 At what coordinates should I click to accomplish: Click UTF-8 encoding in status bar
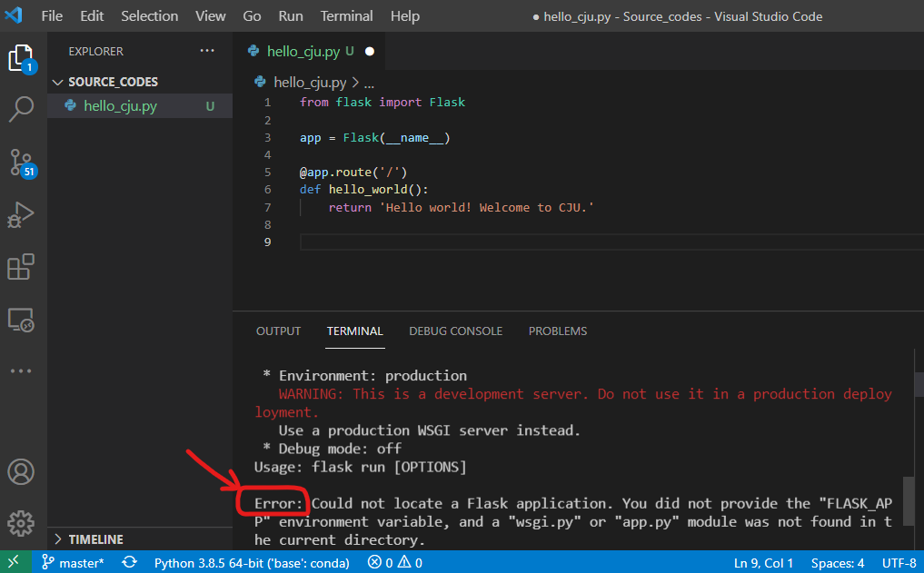[x=899, y=563]
